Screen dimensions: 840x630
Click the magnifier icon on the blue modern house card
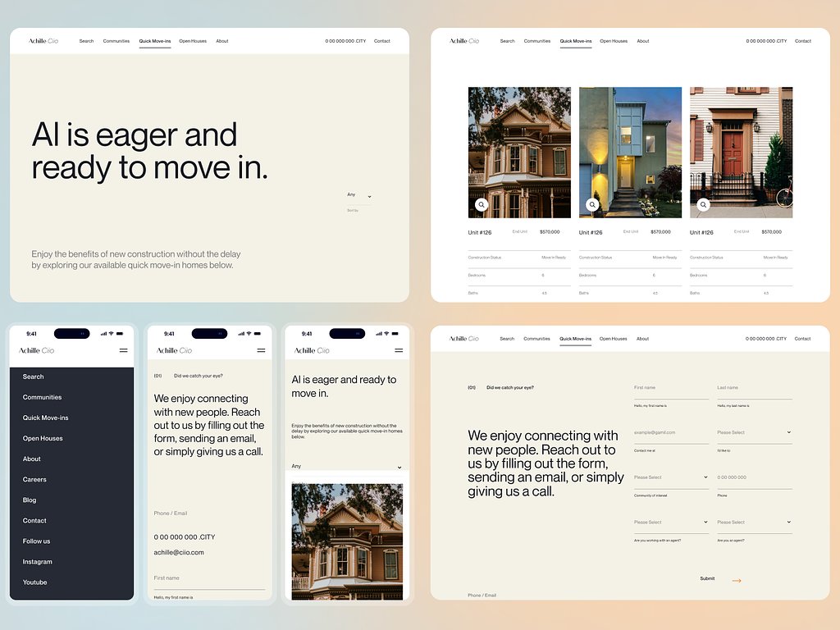[x=592, y=204]
